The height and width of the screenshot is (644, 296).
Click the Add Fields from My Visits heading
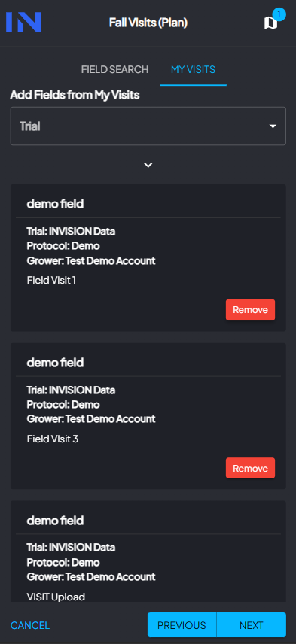pyautogui.click(x=75, y=95)
